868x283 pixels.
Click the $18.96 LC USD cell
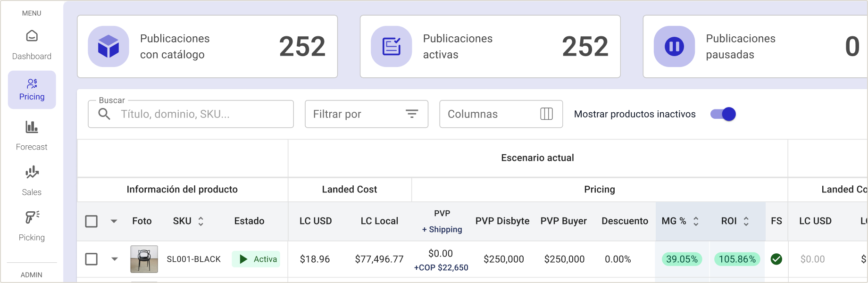pyautogui.click(x=315, y=259)
